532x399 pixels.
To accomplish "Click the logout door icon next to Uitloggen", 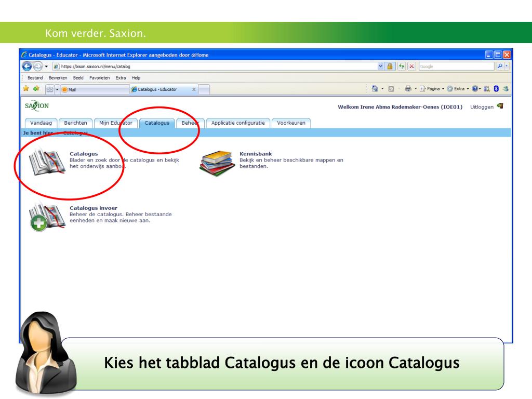I will [500, 106].
